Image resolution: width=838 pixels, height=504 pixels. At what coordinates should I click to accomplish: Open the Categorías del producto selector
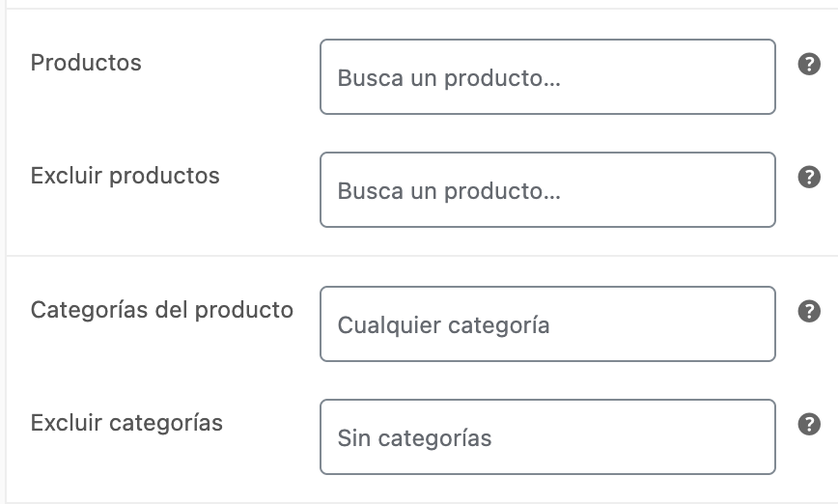pyautogui.click(x=547, y=323)
